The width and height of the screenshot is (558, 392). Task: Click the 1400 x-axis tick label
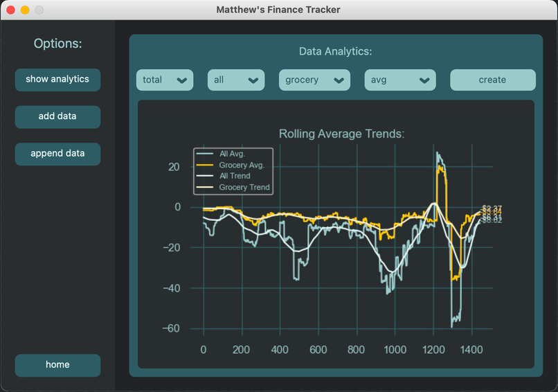(x=471, y=350)
